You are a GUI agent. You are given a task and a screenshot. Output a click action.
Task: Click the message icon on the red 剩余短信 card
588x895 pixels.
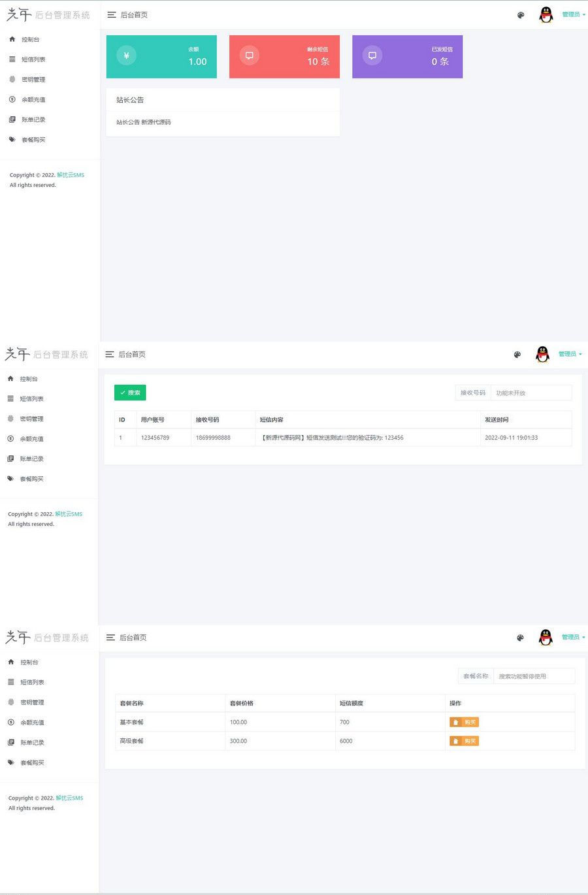click(249, 56)
